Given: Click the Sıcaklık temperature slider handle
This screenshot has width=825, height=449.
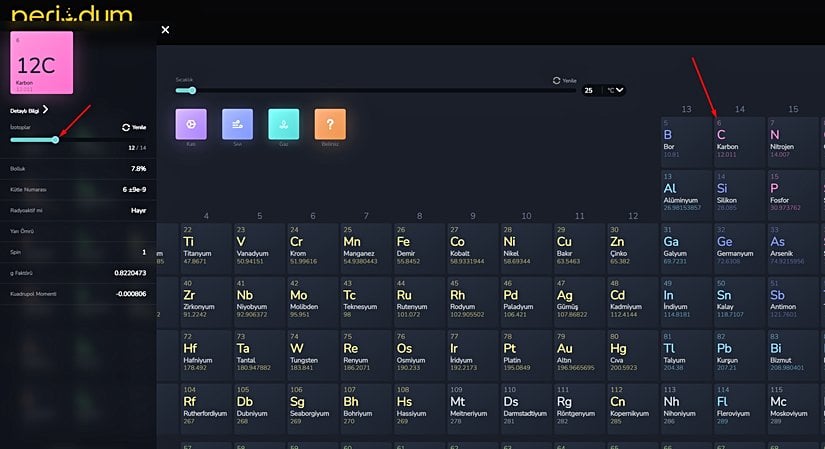Looking at the screenshot, I should (192, 90).
